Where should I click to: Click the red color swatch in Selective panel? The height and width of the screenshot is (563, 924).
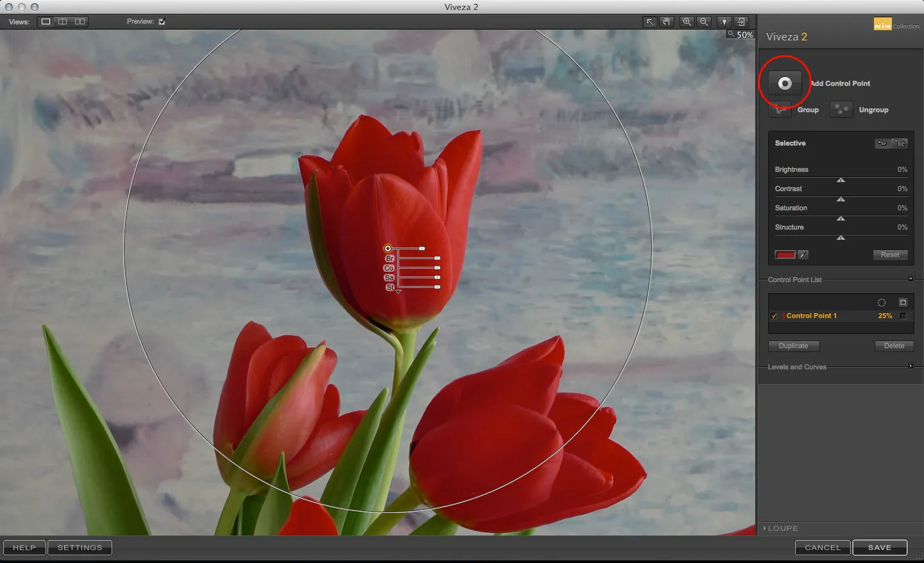tap(785, 255)
